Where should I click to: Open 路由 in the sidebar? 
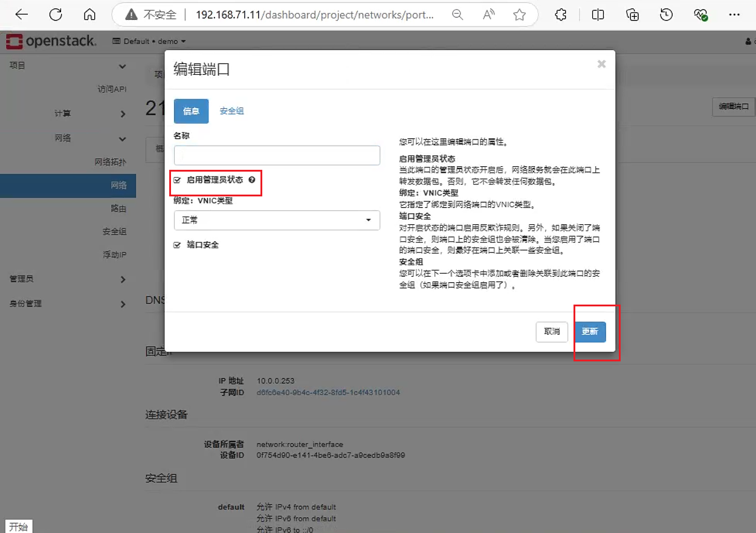click(x=118, y=208)
